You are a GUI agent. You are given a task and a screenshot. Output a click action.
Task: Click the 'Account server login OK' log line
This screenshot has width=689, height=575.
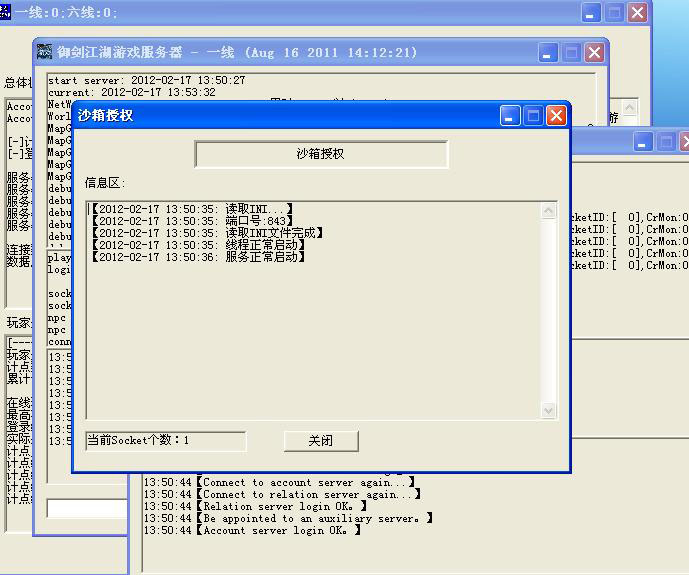click(x=282, y=530)
